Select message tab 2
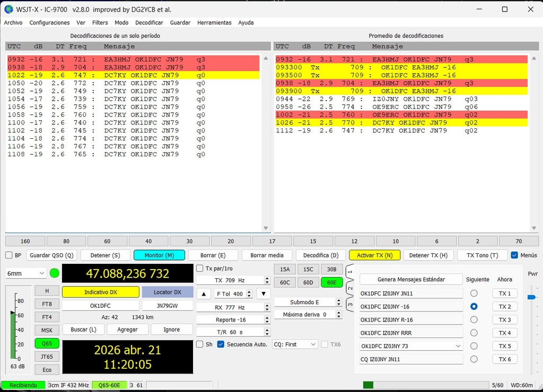543x392 pixels. coord(350,288)
